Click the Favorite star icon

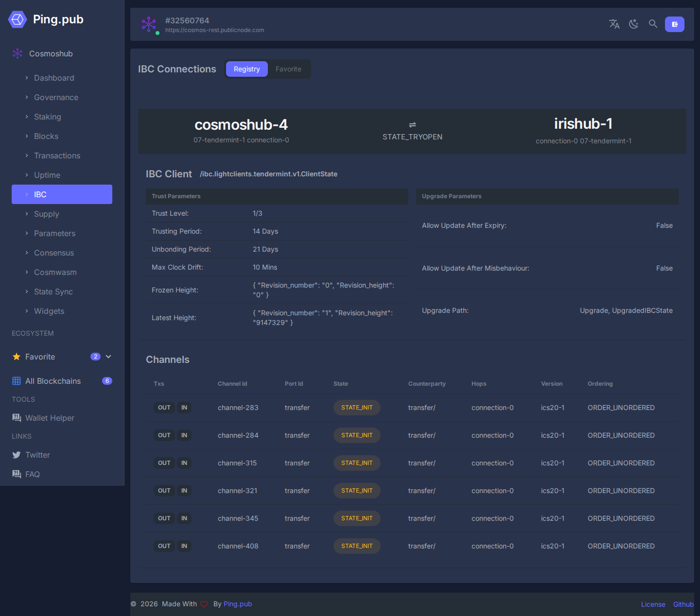17,357
